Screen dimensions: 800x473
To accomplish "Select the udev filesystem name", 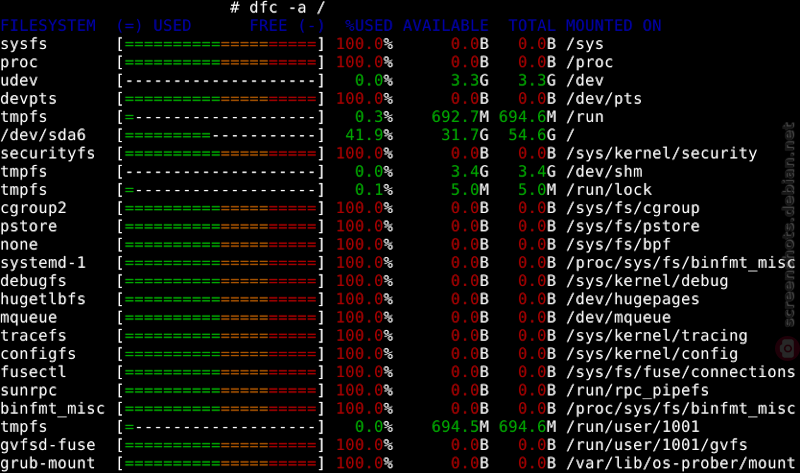I will 19,81.
